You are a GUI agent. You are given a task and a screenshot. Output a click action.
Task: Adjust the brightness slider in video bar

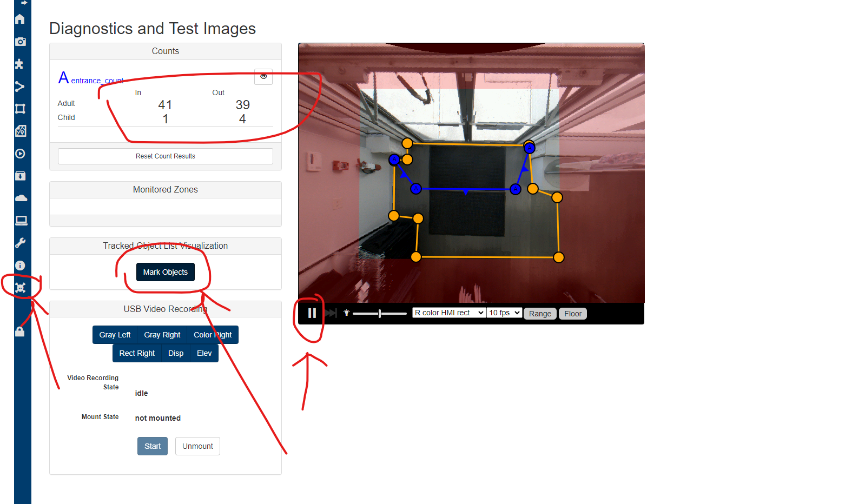(x=380, y=313)
